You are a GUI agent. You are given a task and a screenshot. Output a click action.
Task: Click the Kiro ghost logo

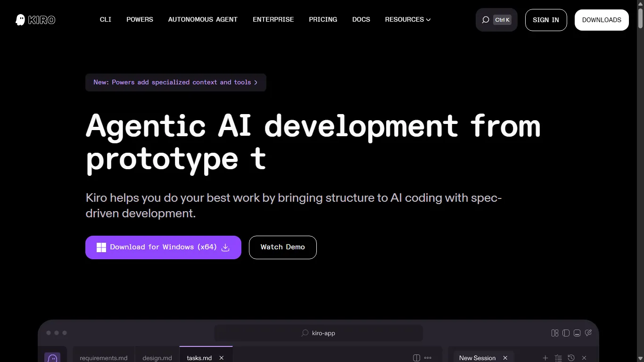click(20, 20)
